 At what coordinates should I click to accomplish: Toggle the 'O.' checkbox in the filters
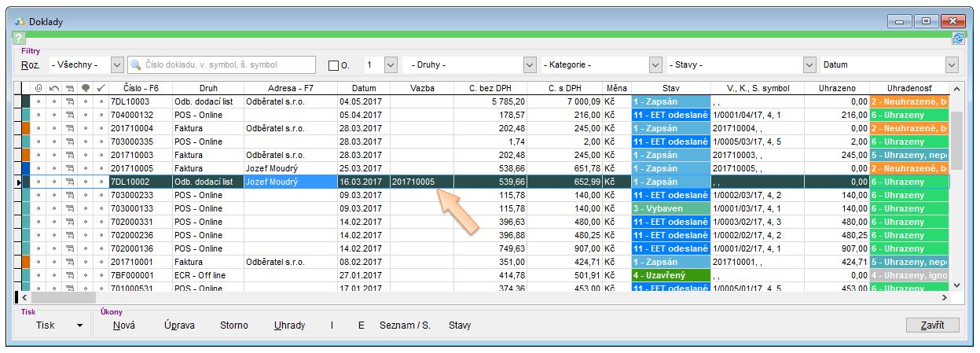(333, 65)
